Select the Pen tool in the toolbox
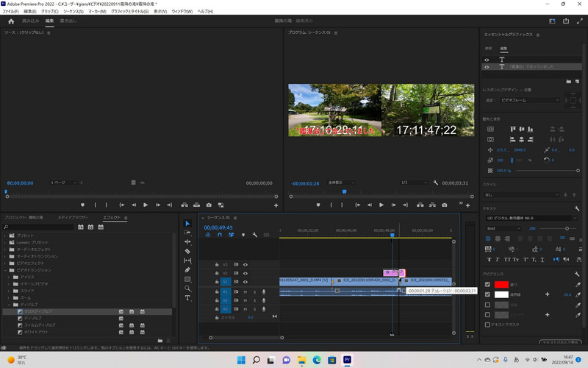588x368 pixels. tap(187, 269)
